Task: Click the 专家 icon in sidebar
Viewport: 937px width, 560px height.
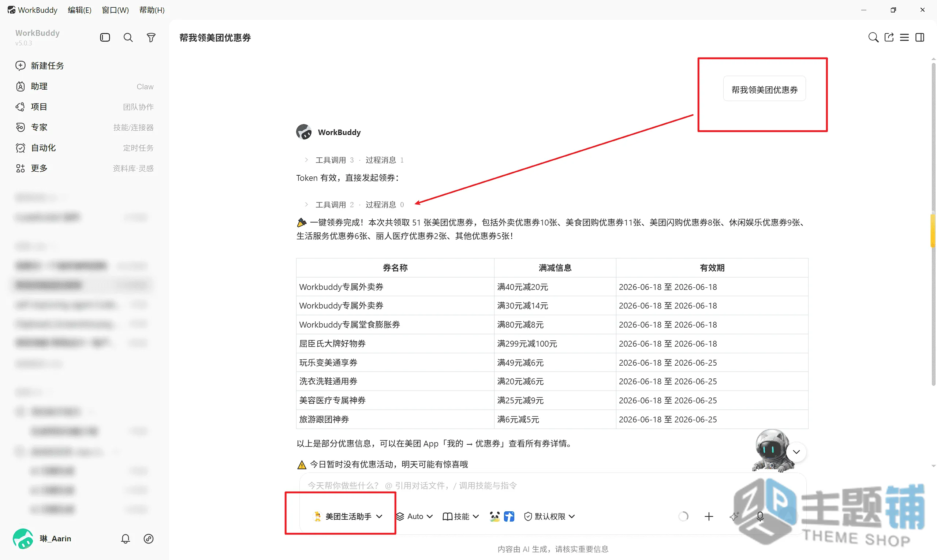Action: (20, 127)
